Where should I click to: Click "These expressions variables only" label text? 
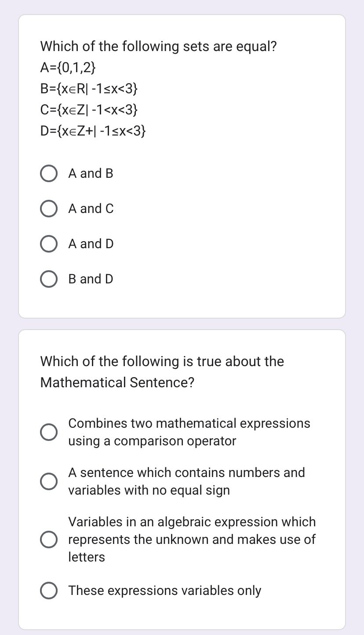point(164,590)
